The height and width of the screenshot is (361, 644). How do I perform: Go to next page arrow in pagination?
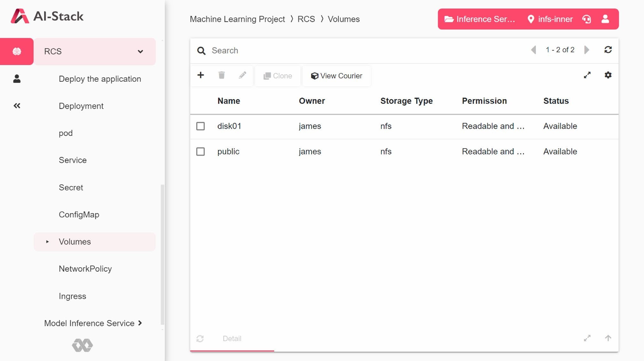tap(587, 50)
